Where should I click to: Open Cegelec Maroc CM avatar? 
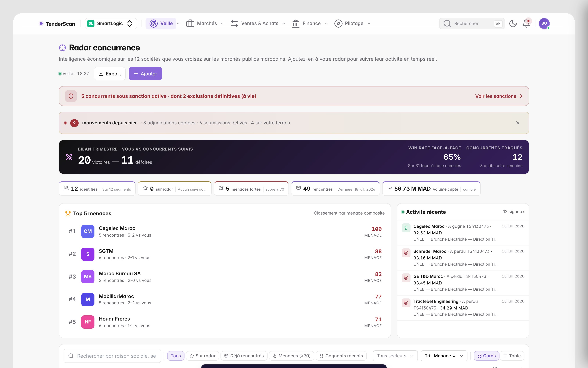88,231
